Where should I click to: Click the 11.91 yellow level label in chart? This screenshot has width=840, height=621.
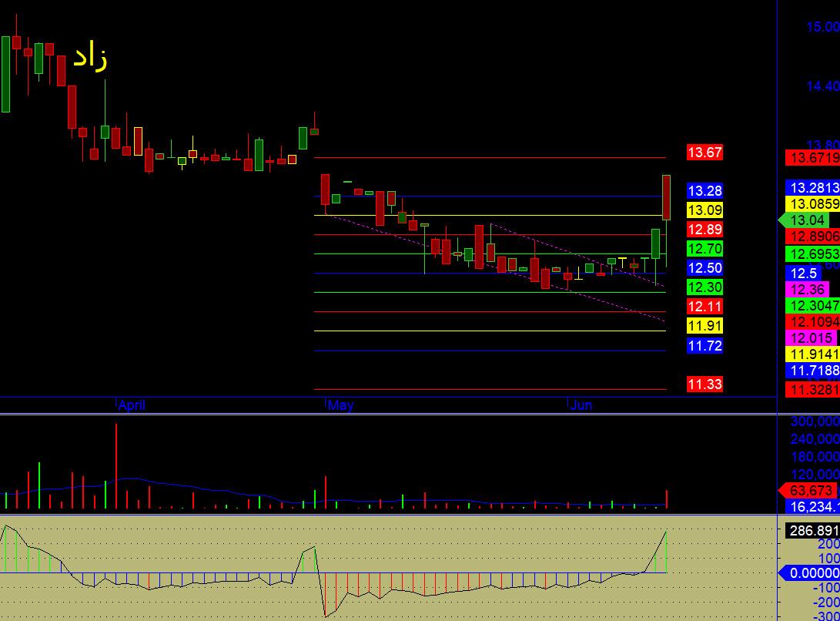pos(704,326)
